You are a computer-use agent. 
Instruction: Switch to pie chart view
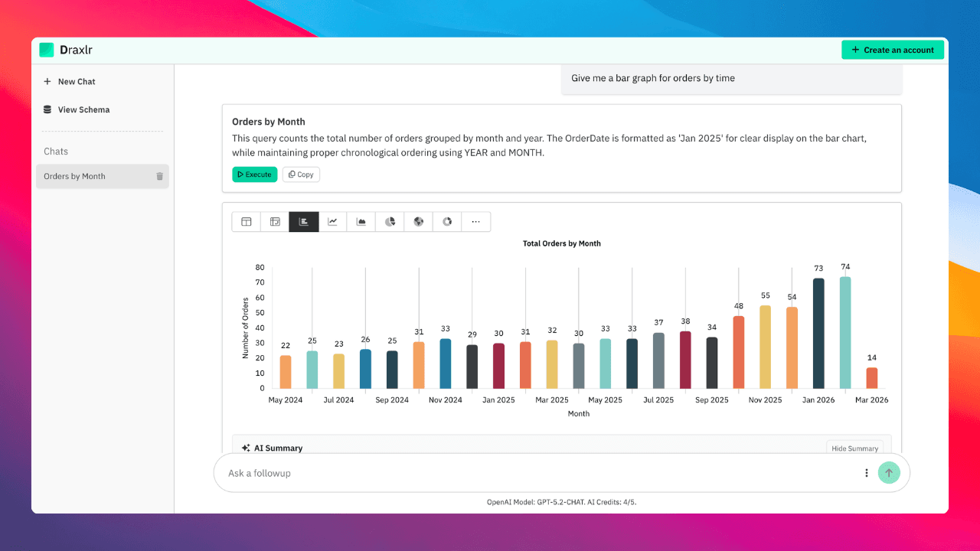[x=390, y=222]
